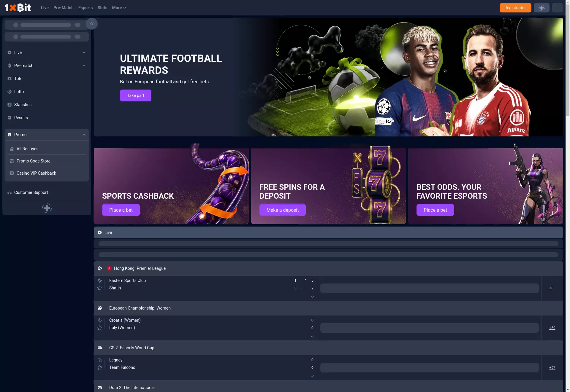
Task: Open the +97 more markets link
Action: click(552, 368)
